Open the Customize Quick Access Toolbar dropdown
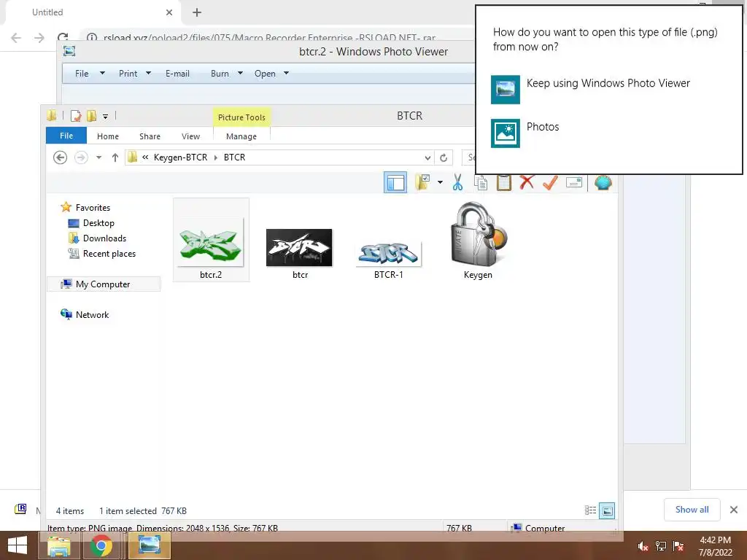Image resolution: width=747 pixels, height=560 pixels. coord(105,116)
